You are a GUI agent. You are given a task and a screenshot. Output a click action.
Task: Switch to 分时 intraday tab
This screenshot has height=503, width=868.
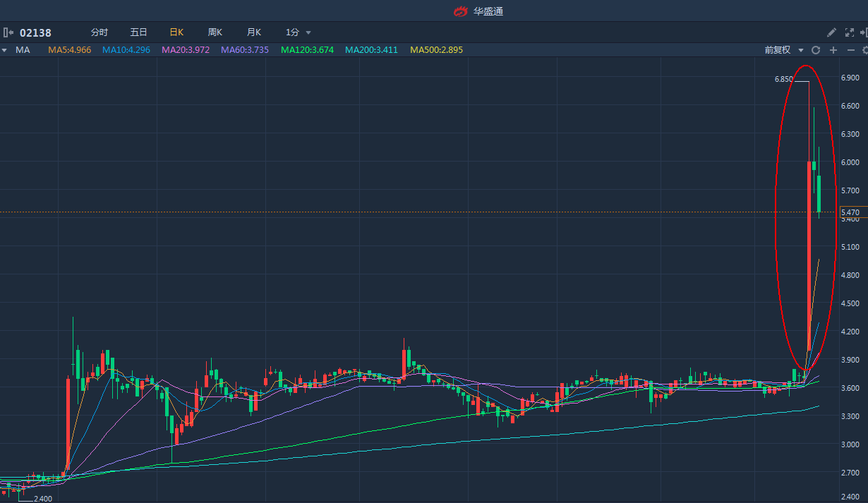pos(100,32)
